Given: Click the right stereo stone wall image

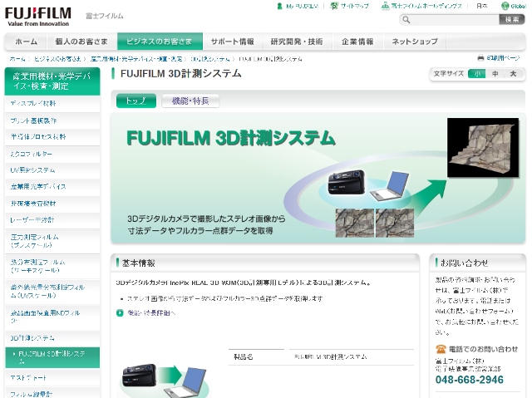Looking at the screenshot, I should click(x=395, y=223).
